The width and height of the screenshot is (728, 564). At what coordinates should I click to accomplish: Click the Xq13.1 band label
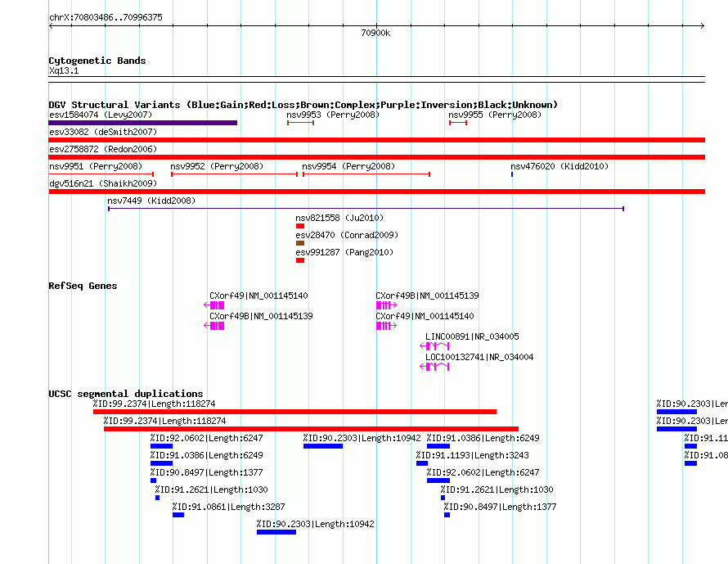tap(64, 70)
